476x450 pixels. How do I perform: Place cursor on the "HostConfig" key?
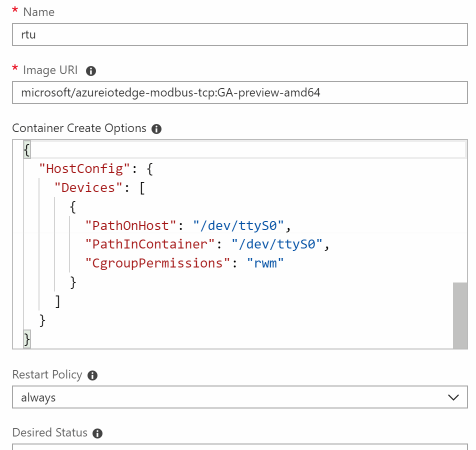click(81, 169)
